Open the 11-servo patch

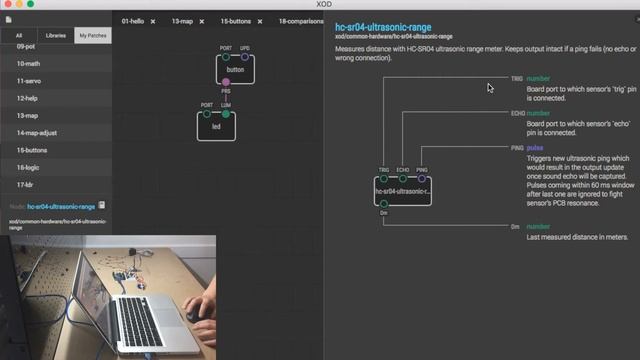[x=56, y=81]
